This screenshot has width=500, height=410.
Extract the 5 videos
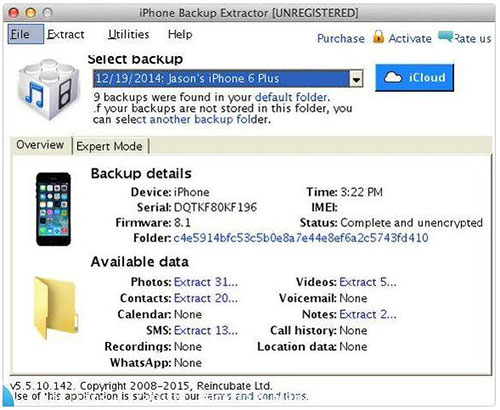click(x=368, y=282)
